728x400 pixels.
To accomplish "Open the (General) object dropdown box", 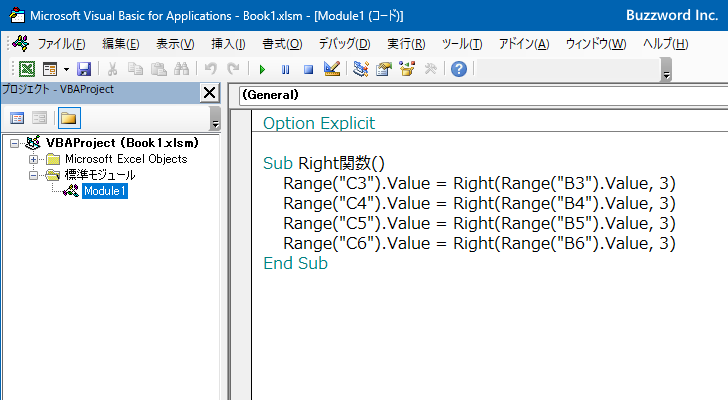I will pos(483,95).
